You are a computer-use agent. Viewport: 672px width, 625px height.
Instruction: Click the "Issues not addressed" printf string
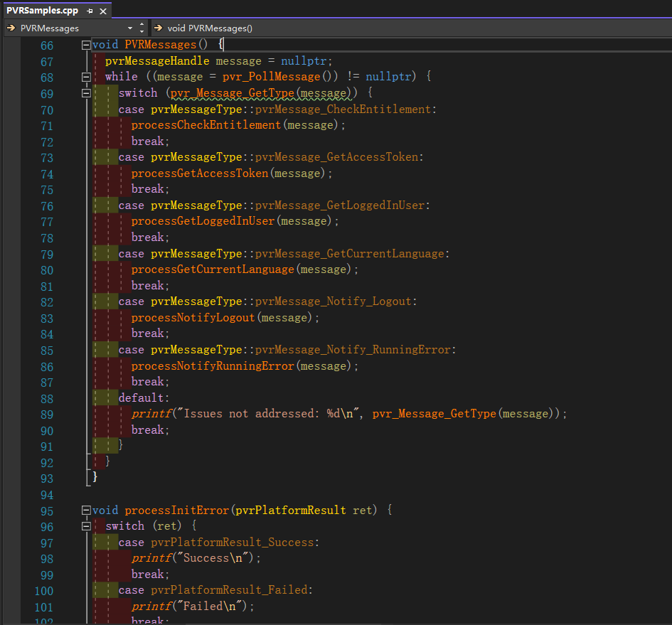pyautogui.click(x=269, y=414)
